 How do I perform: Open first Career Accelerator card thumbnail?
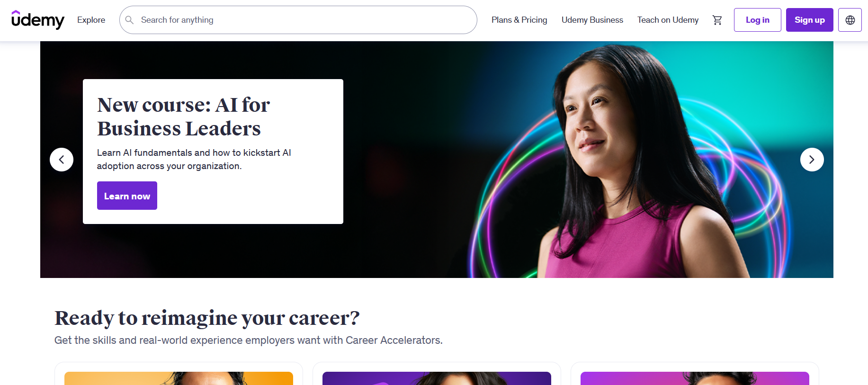179,378
